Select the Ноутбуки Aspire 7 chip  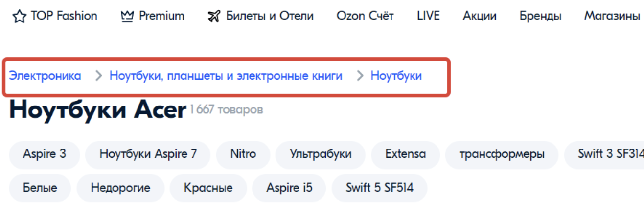(x=148, y=154)
